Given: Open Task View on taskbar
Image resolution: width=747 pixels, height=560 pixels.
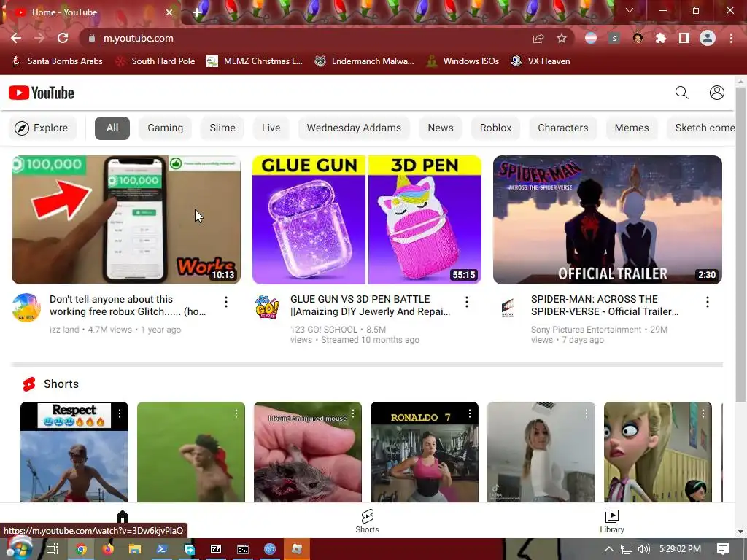Looking at the screenshot, I should (x=52, y=549).
